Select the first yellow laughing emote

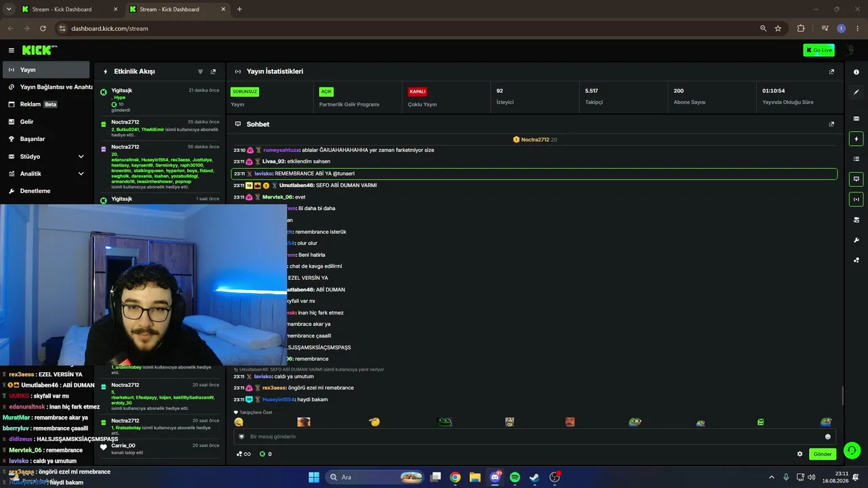(239, 422)
